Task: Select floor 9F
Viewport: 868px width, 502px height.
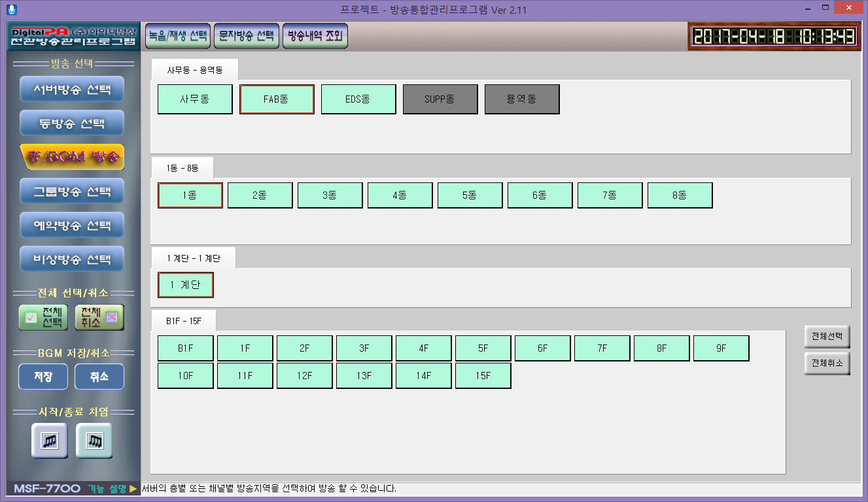Action: (x=721, y=348)
